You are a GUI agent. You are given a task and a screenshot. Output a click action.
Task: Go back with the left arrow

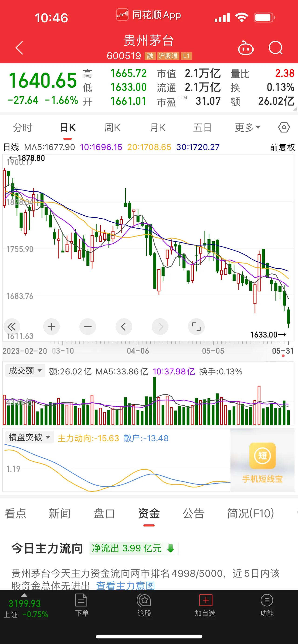pos(19,48)
